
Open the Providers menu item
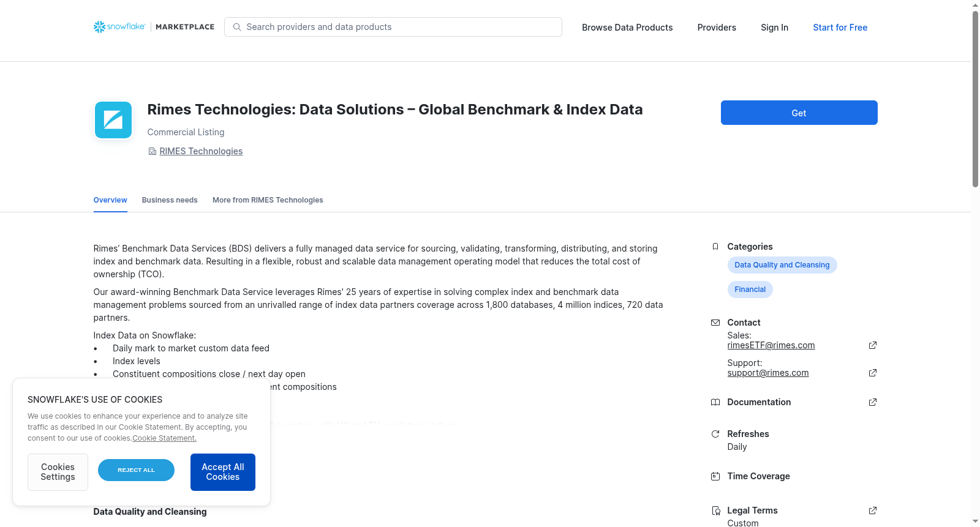pos(717,28)
